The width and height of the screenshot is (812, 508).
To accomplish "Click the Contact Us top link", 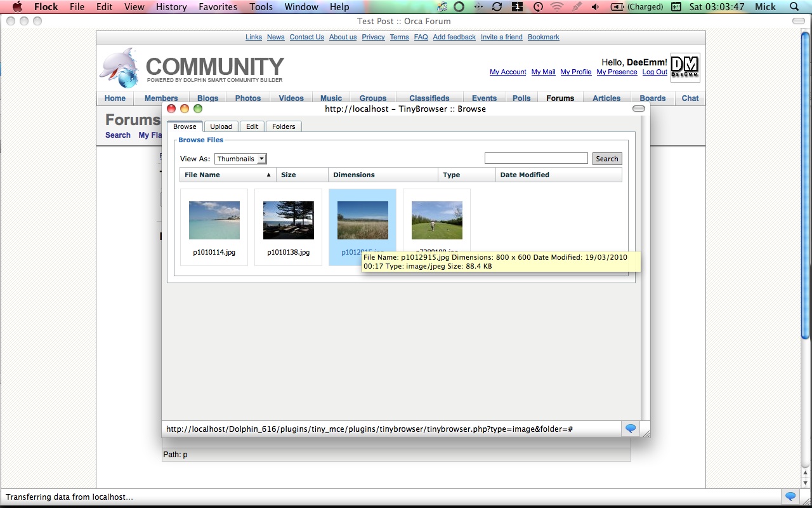I will click(307, 37).
